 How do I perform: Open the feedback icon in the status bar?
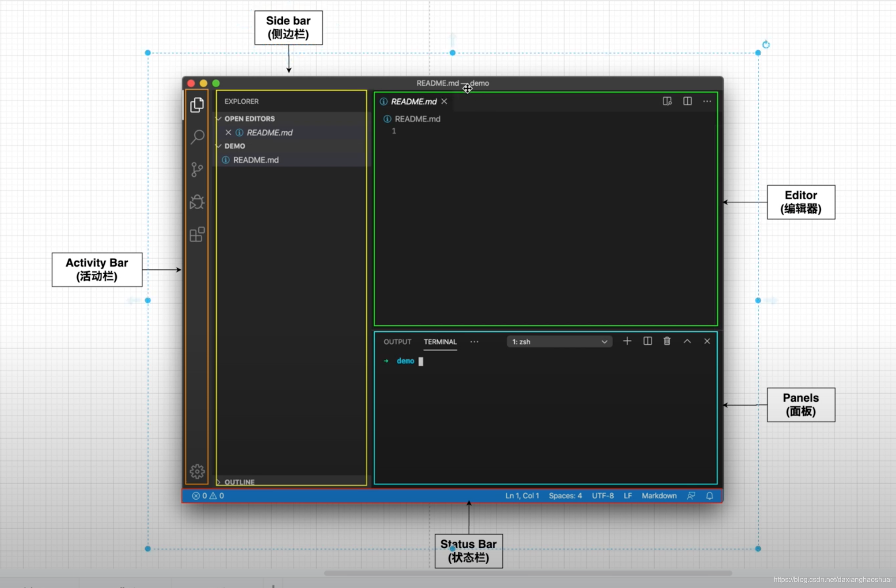click(x=691, y=496)
